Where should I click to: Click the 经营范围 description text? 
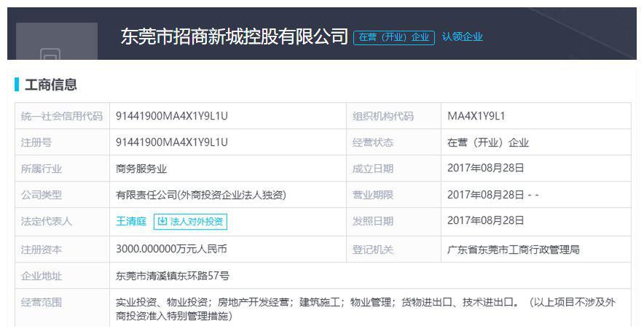pos(366,309)
